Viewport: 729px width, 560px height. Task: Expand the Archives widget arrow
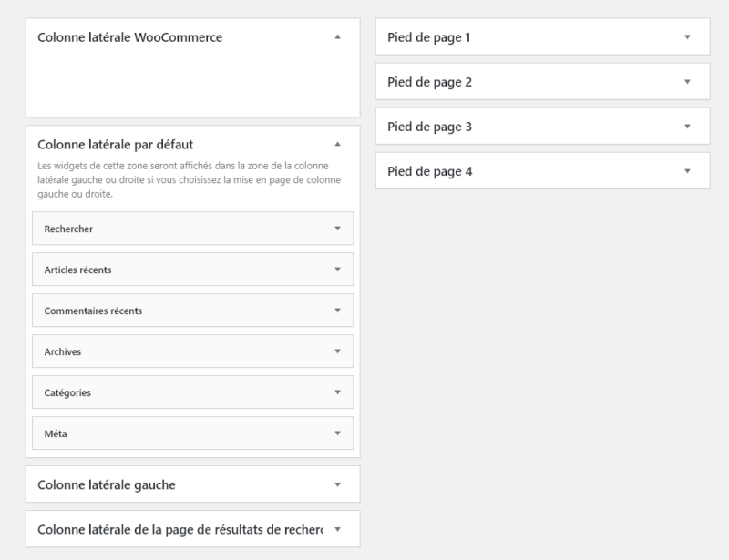point(337,351)
